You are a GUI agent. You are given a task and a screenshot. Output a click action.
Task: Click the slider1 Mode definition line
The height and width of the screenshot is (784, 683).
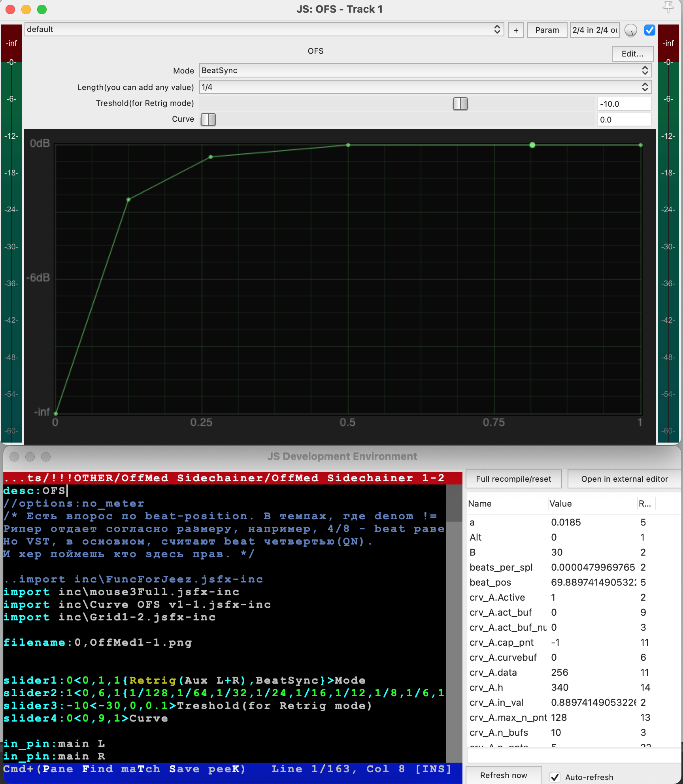click(x=184, y=680)
